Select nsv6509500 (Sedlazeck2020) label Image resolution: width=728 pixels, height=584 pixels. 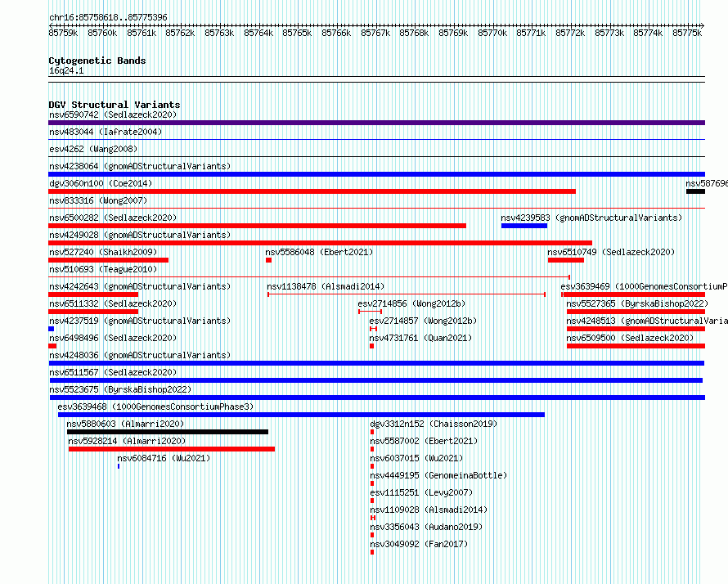(x=630, y=338)
